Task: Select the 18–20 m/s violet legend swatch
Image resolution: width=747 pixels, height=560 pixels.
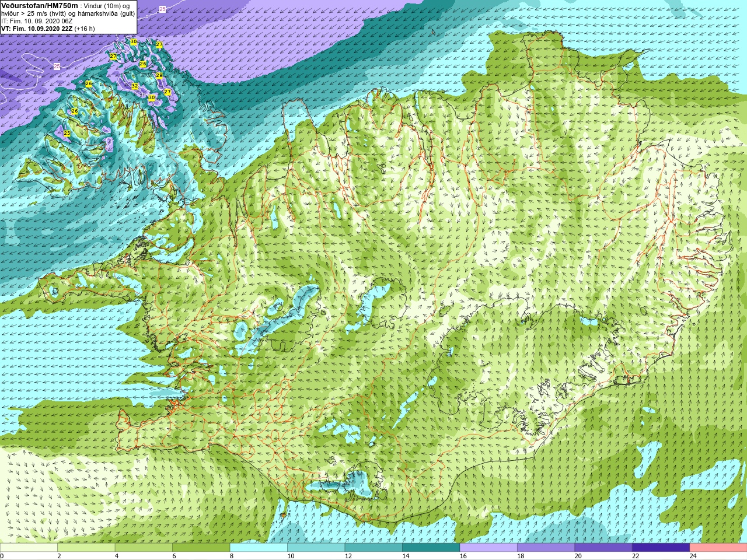Action: 546,548
